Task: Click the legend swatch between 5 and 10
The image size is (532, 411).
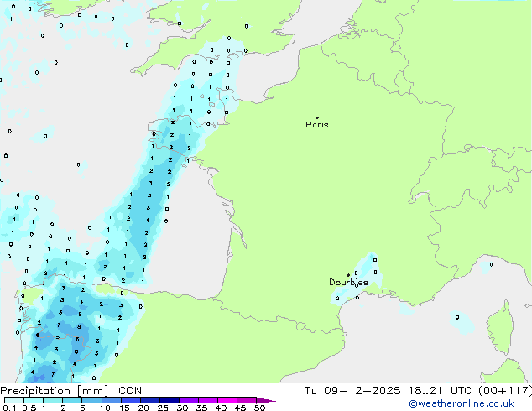Action: [x=91, y=400]
